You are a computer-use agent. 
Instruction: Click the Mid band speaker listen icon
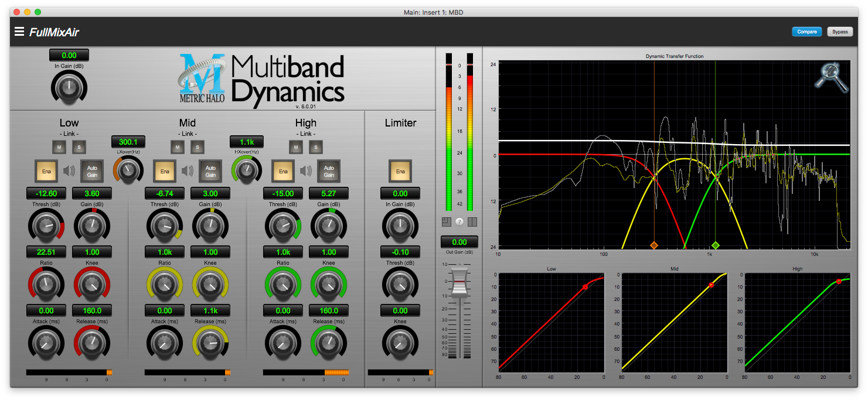(188, 171)
